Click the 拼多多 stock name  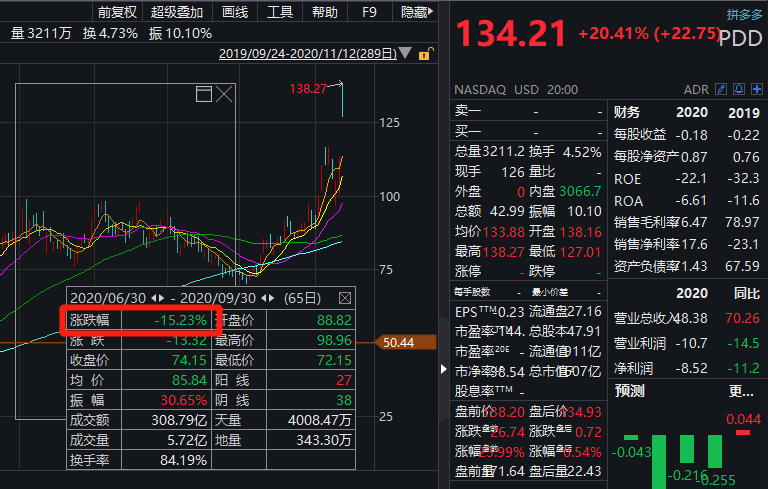(744, 15)
